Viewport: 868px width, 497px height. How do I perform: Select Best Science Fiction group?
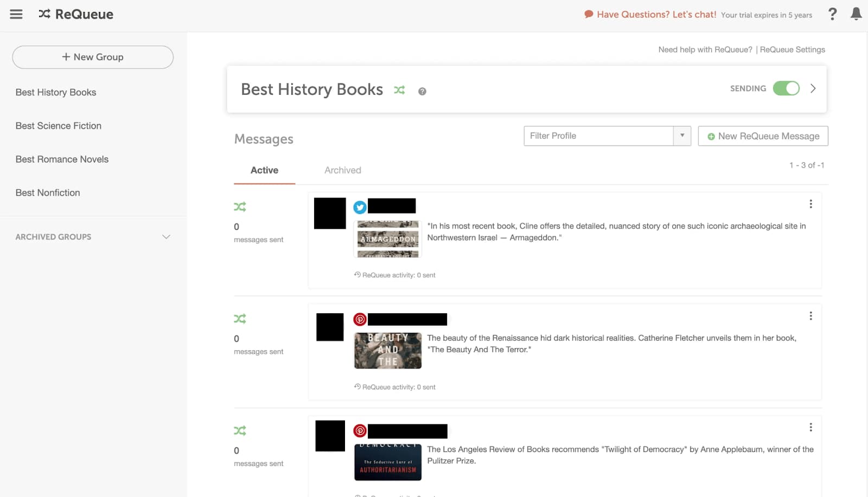[59, 126]
